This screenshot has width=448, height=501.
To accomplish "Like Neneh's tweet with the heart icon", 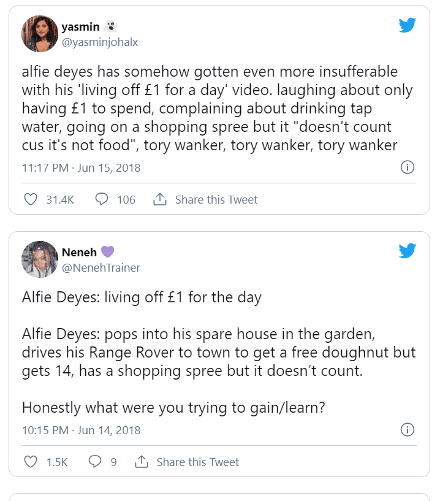I will tap(31, 462).
